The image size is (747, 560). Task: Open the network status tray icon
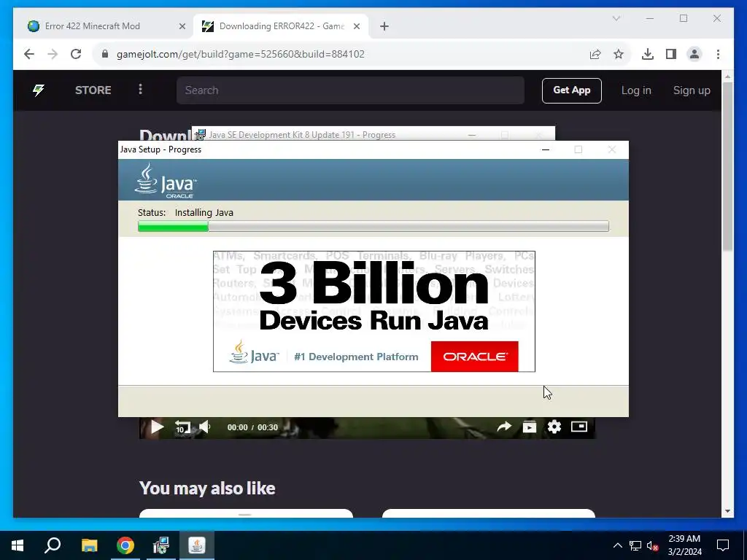[x=635, y=545]
